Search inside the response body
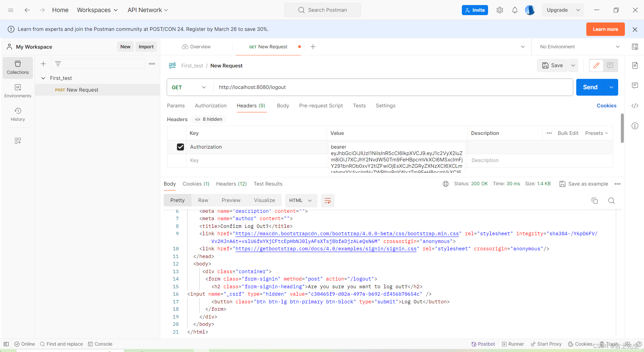 point(611,201)
